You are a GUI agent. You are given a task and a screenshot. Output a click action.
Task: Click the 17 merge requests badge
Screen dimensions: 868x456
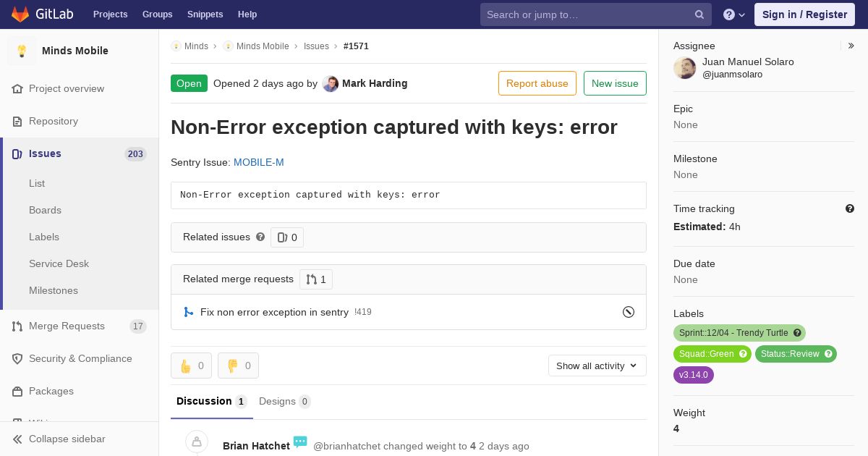point(138,326)
